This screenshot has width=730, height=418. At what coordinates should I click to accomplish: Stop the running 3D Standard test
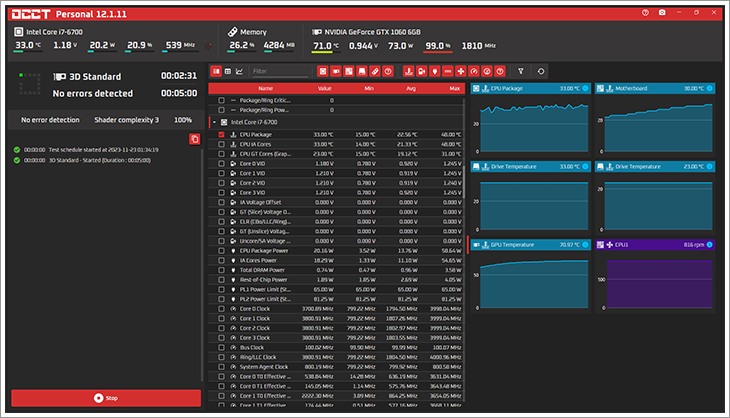106,398
